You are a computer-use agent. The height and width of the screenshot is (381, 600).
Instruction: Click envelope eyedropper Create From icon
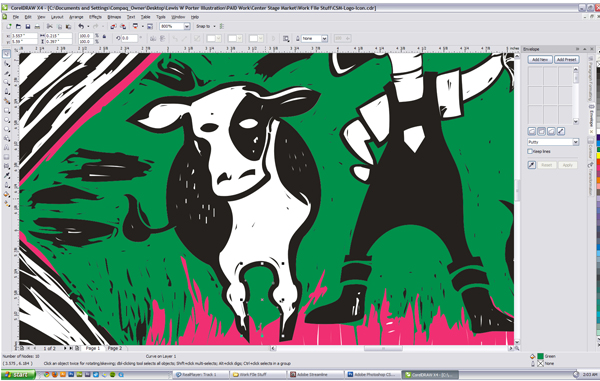pos(532,165)
